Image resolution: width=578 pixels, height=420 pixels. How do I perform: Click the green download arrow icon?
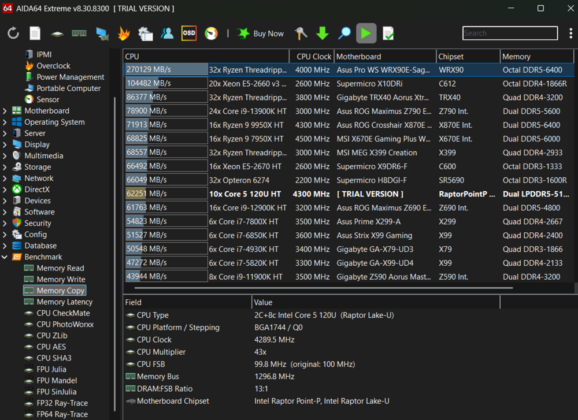point(323,33)
